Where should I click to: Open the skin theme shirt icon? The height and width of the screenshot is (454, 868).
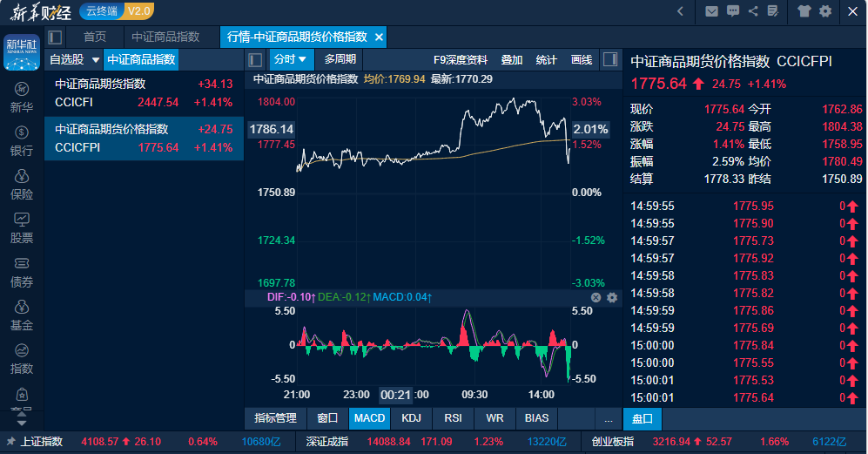point(804,11)
